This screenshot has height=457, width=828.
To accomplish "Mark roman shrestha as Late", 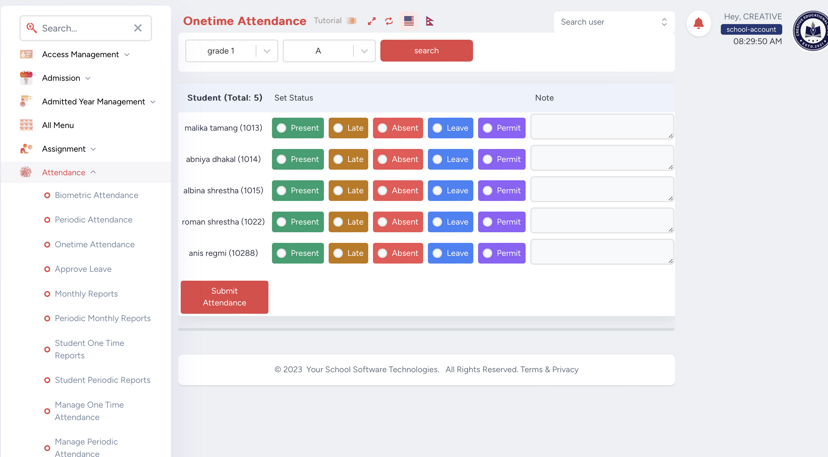I will coord(348,222).
